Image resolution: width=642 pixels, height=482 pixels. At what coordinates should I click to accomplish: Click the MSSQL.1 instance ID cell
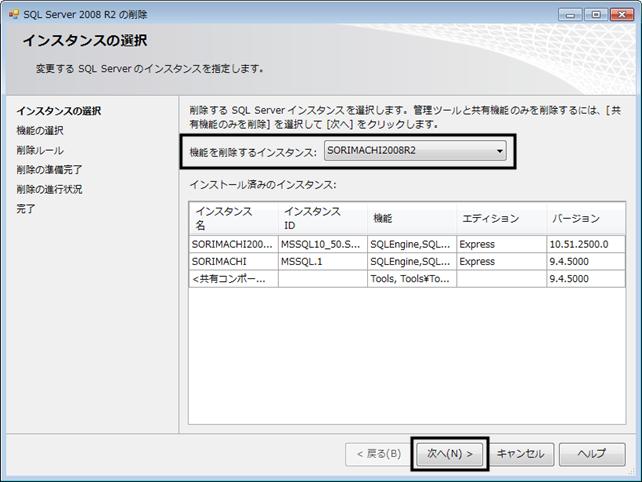point(323,261)
